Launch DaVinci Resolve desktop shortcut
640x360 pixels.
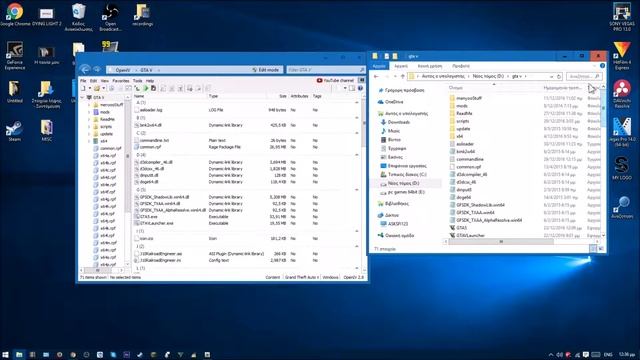tap(622, 94)
